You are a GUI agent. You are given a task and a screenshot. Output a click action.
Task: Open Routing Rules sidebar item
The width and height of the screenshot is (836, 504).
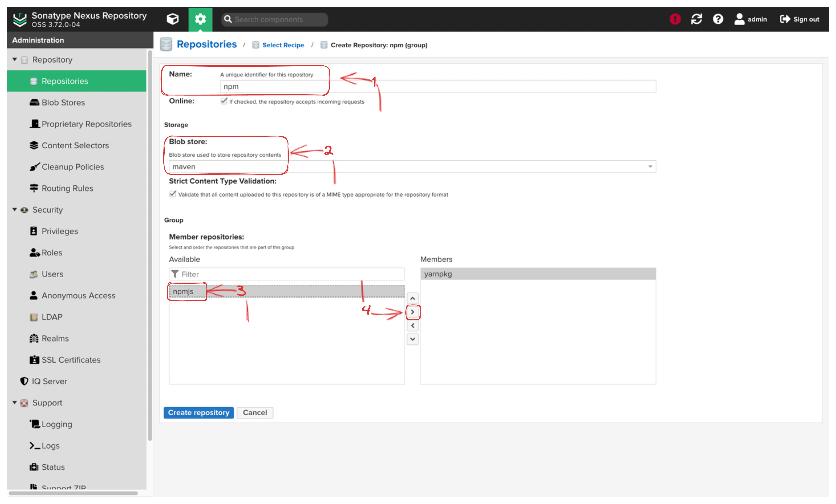click(x=77, y=188)
